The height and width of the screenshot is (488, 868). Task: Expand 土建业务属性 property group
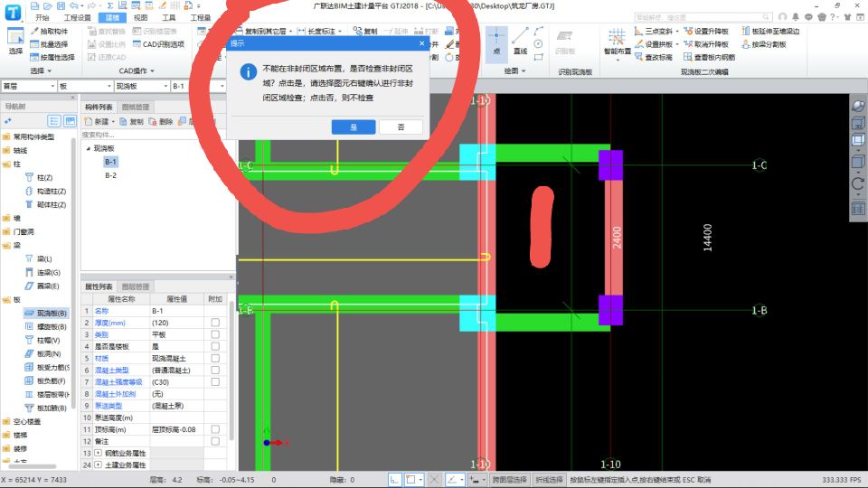pyautogui.click(x=98, y=465)
